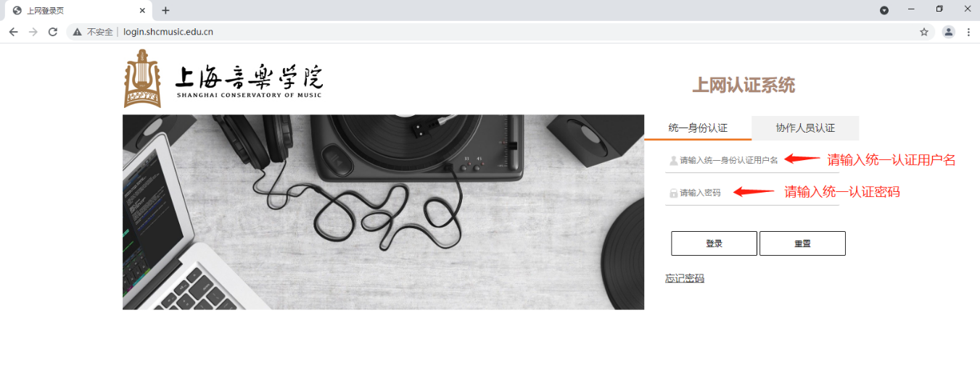Open a new tab with the plus icon

[x=165, y=10]
